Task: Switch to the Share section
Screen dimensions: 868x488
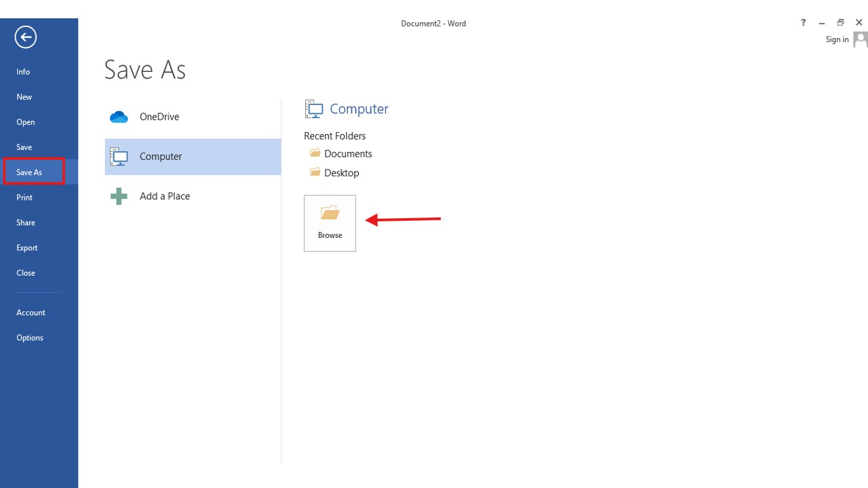Action: [26, 222]
